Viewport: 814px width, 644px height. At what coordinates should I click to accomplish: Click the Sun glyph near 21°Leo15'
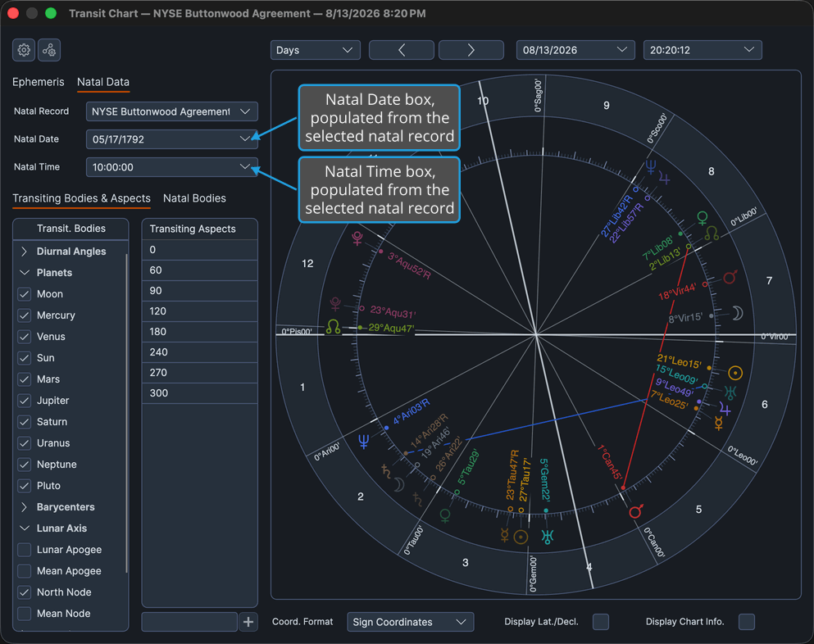tap(735, 373)
